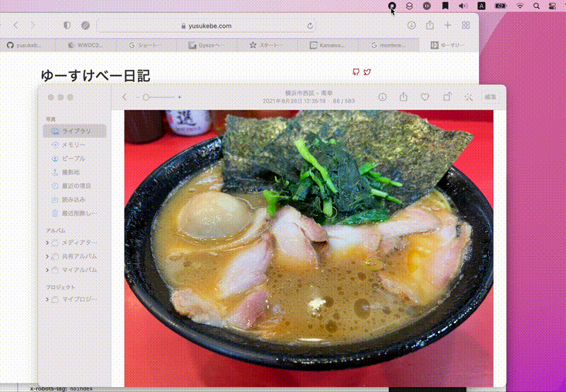Open the Safari share menu
The image size is (566, 392).
(x=429, y=25)
